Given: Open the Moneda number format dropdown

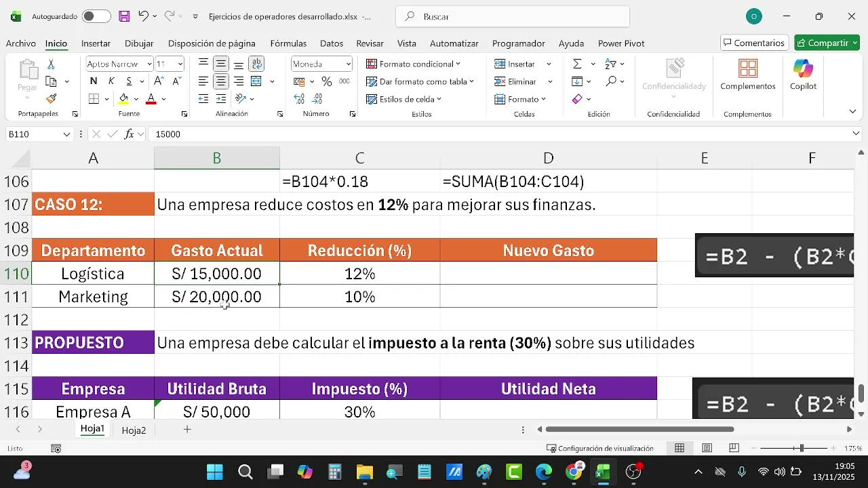Looking at the screenshot, I should (349, 64).
